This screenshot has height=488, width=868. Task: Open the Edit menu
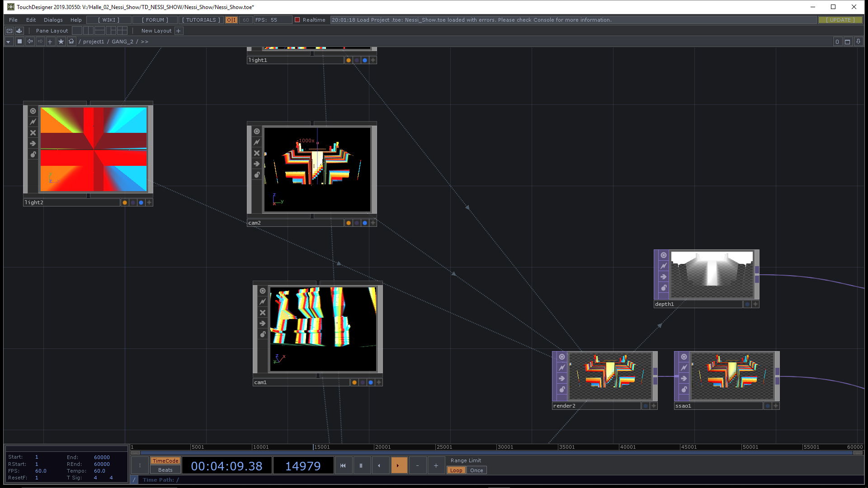(x=31, y=20)
